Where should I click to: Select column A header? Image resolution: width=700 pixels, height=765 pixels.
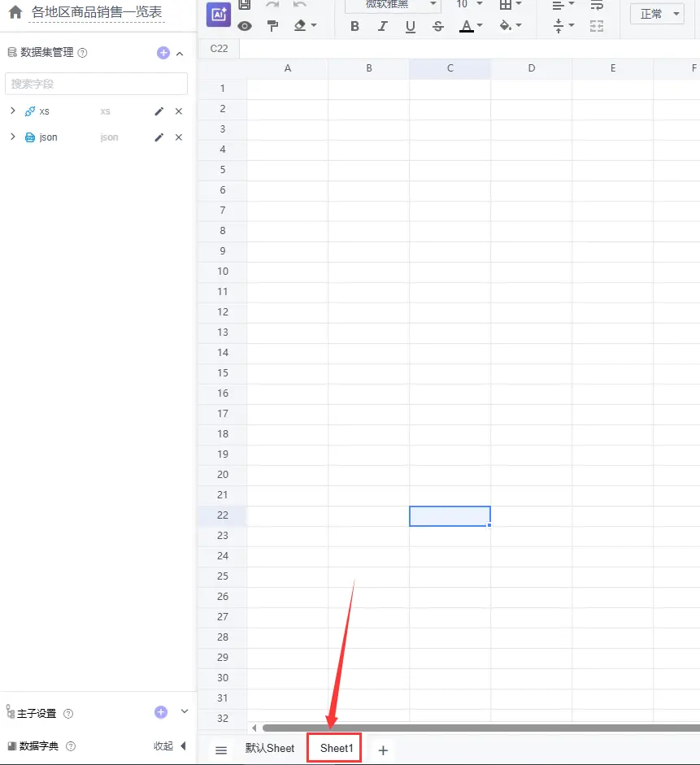(288, 68)
